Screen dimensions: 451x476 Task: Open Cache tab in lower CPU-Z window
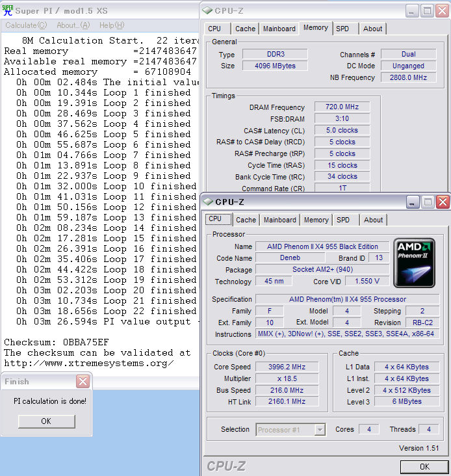tap(246, 220)
